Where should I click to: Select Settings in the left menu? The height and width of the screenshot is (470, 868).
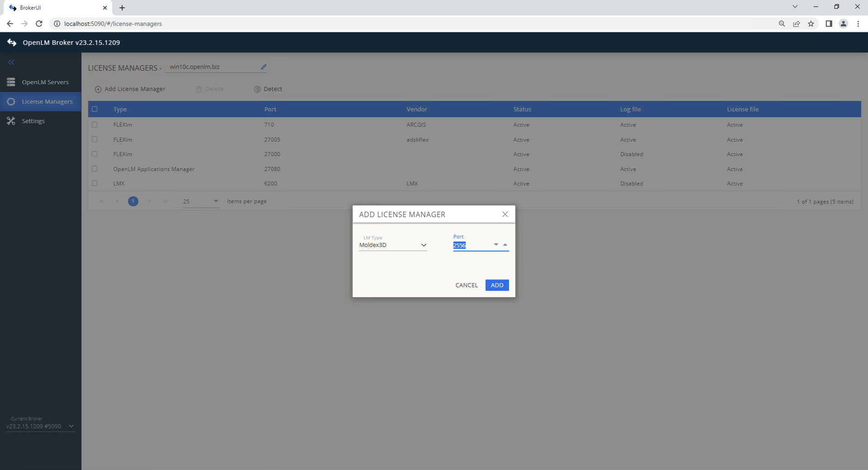[x=33, y=121]
